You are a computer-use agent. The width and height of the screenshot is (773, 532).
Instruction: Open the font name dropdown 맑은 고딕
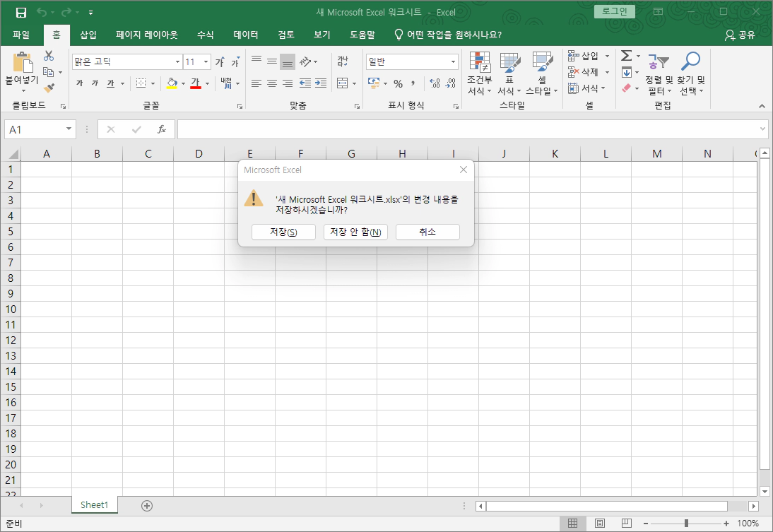click(x=177, y=62)
